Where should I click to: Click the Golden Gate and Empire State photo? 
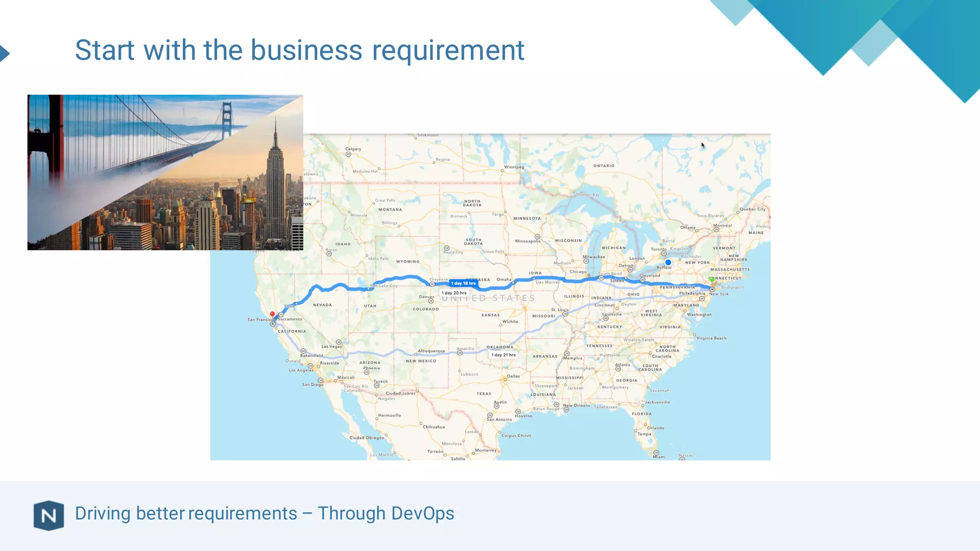tap(165, 172)
